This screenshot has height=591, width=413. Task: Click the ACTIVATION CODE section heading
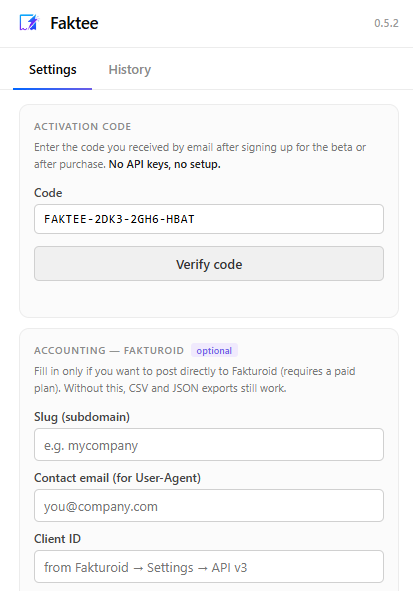(83, 127)
